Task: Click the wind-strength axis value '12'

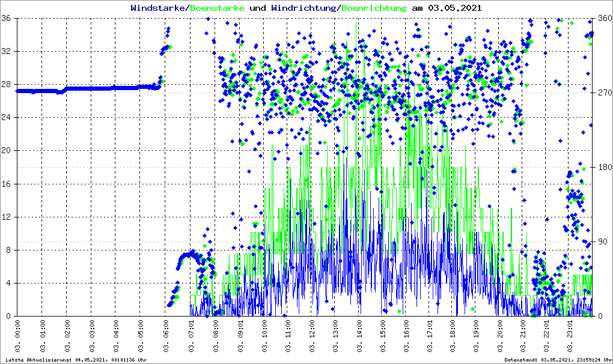Action: click(x=6, y=217)
